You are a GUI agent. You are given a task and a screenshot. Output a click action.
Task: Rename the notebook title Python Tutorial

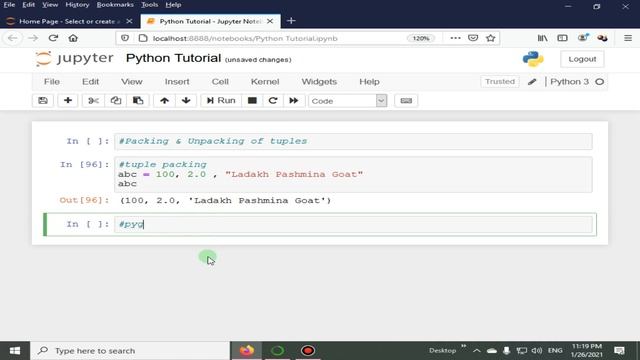[173, 58]
